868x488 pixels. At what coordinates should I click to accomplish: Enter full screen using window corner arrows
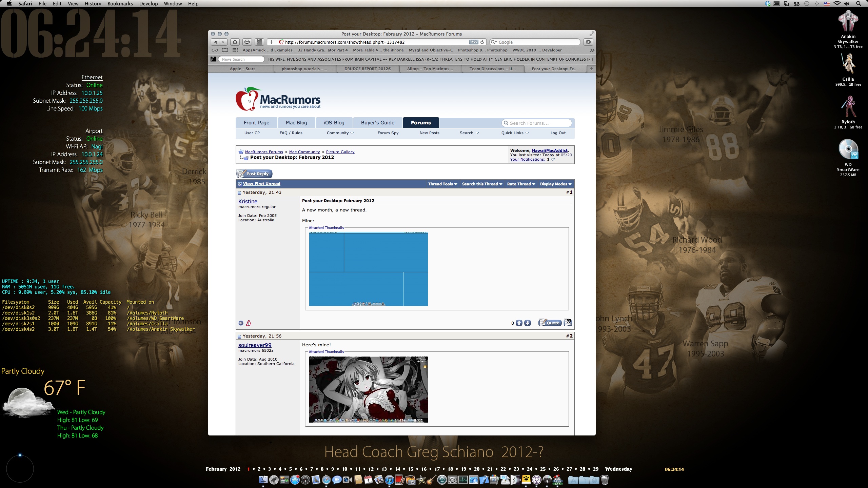point(592,34)
